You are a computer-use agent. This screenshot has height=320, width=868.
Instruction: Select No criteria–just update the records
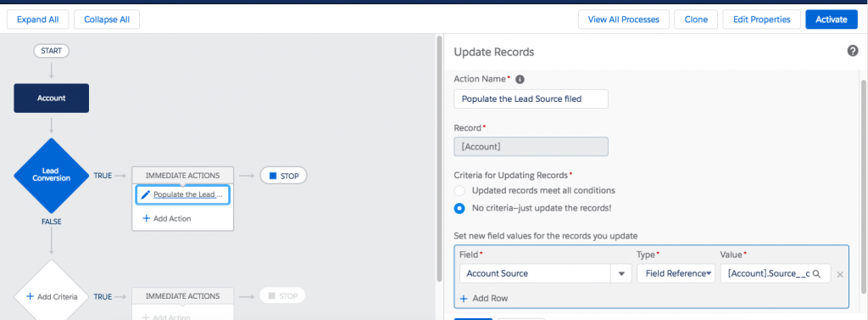[x=459, y=209]
